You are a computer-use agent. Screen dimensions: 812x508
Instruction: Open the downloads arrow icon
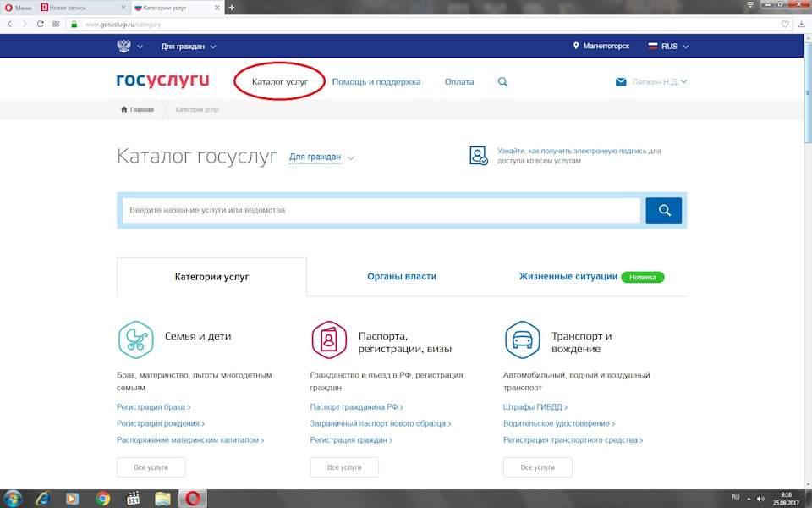coord(802,25)
